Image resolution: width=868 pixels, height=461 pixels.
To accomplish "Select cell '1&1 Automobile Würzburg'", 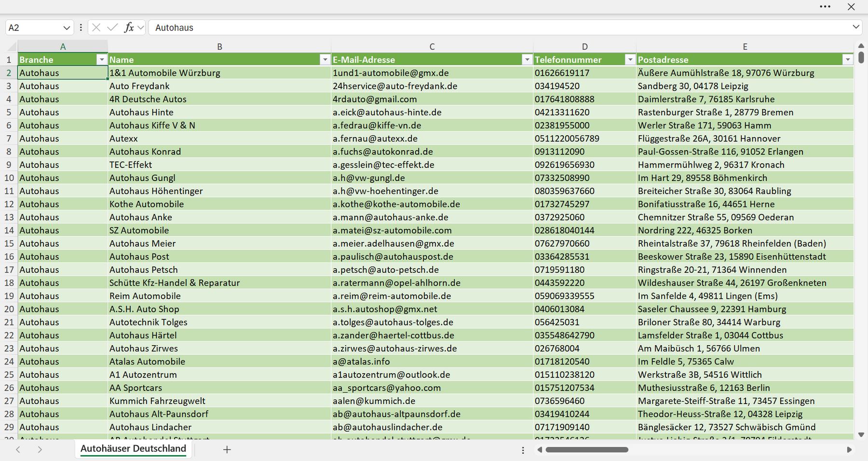I will (x=219, y=72).
